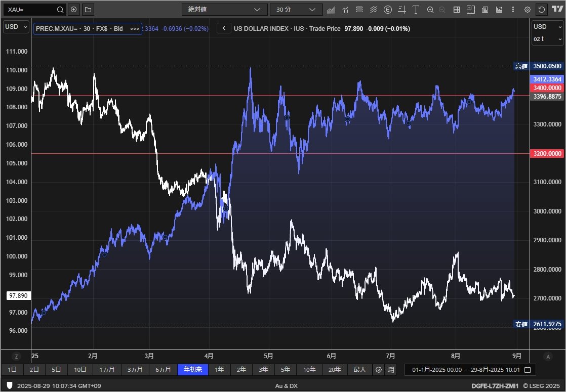566x392 pixels.
Task: Open the TradingView logo icon
Action: (557, 9)
